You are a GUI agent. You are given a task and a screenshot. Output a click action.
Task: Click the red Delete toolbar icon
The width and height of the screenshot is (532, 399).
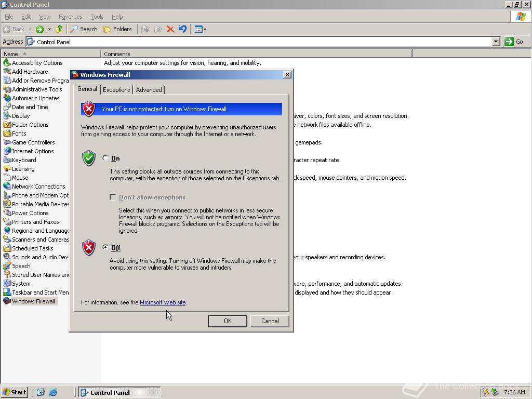pyautogui.click(x=170, y=29)
